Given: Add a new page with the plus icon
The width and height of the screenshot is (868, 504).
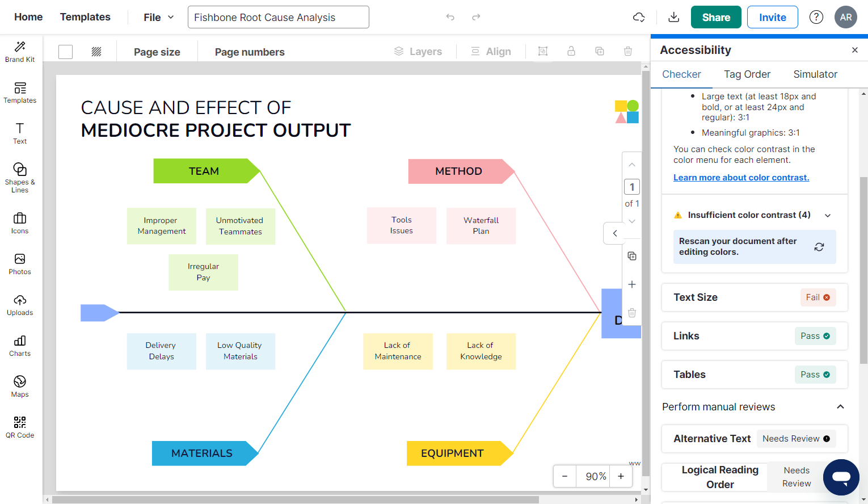Looking at the screenshot, I should click(x=631, y=284).
